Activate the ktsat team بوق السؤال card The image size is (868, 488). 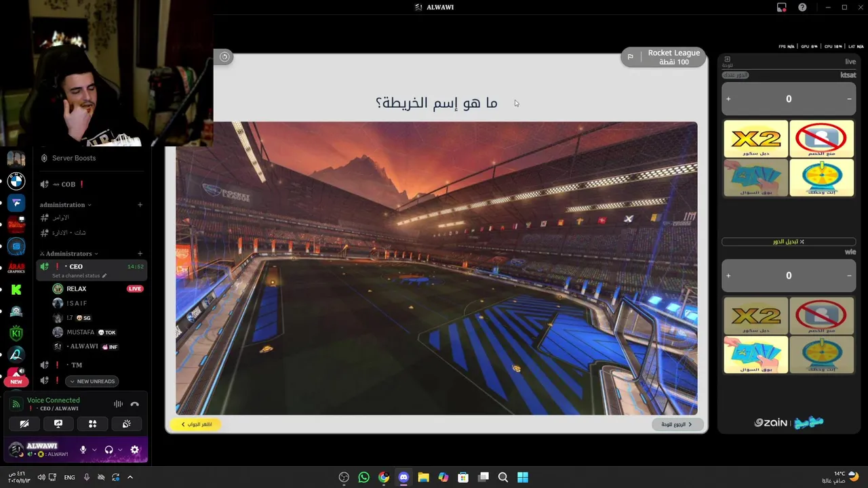755,178
